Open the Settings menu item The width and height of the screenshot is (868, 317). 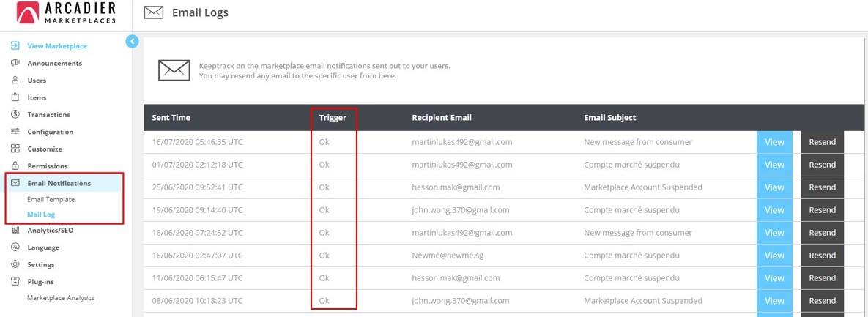point(41,264)
